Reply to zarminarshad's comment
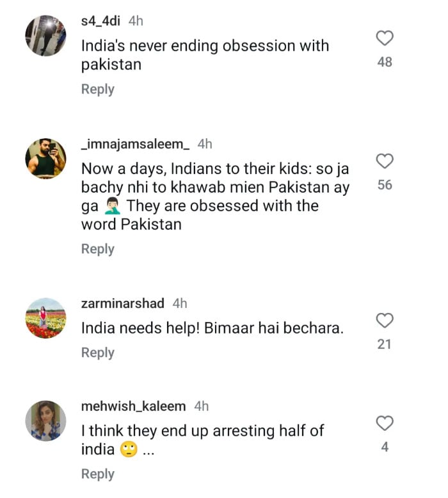The height and width of the screenshot is (498, 448). [97, 353]
